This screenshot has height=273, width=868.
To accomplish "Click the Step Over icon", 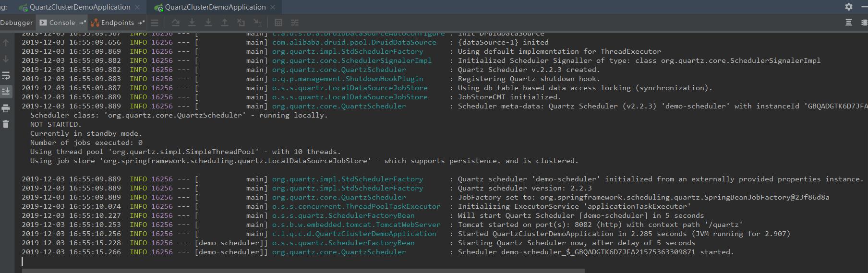I will click(176, 23).
